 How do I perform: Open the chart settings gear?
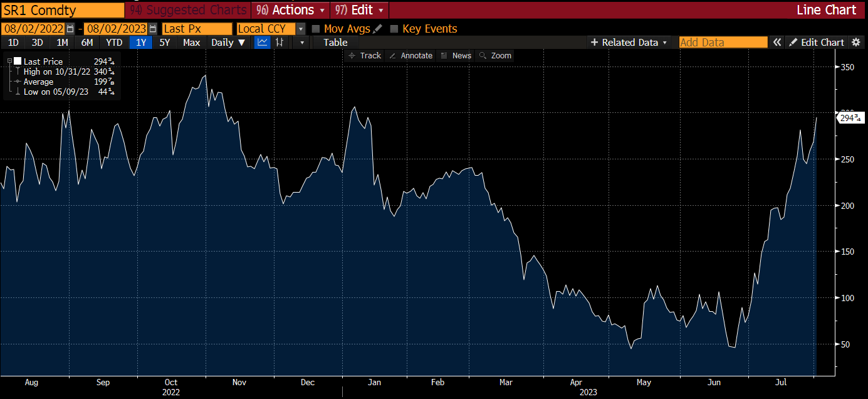(x=857, y=42)
